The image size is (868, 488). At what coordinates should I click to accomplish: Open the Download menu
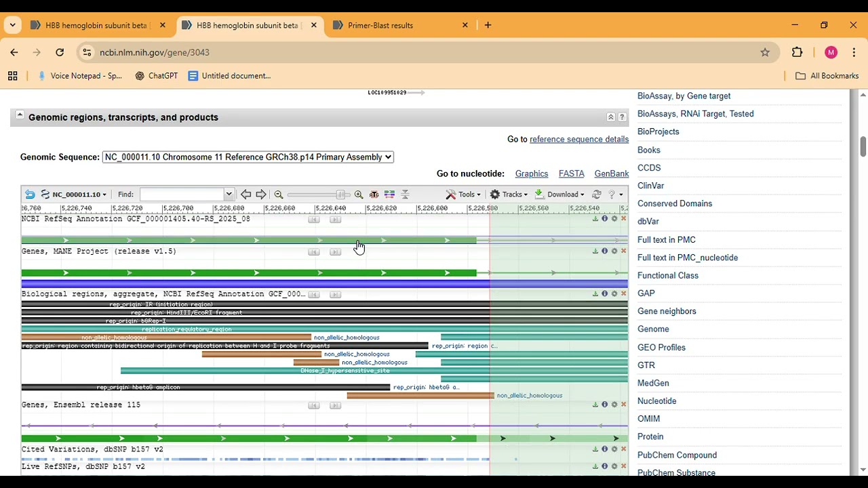click(559, 195)
